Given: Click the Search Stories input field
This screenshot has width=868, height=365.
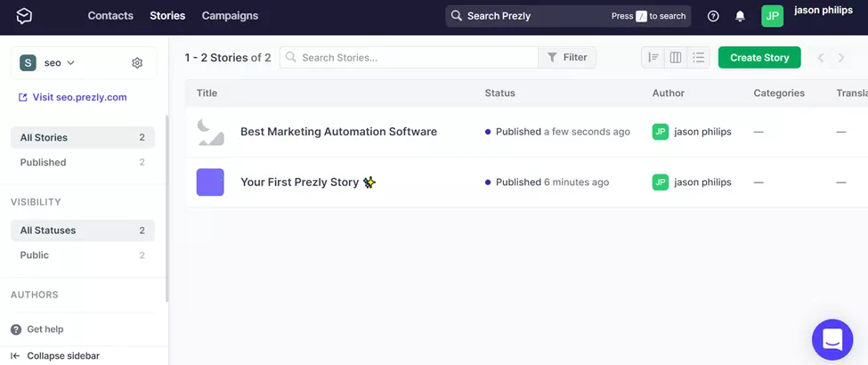Looking at the screenshot, I should (x=409, y=58).
